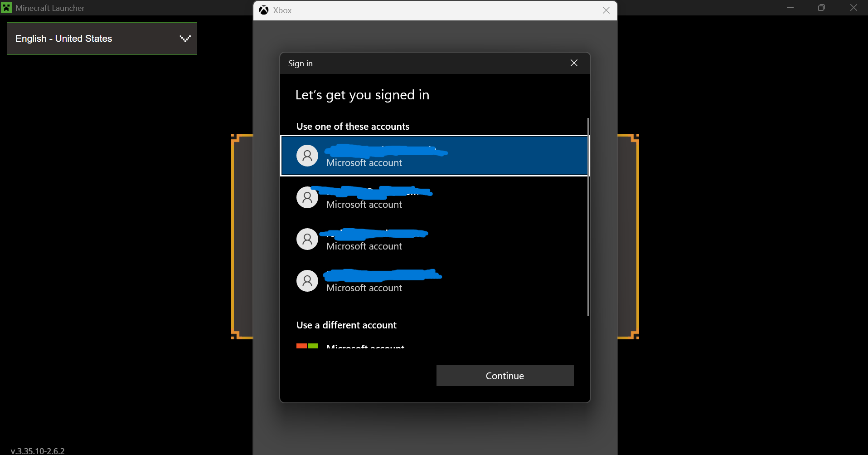Click avatar icon of the fourth account

(307, 281)
